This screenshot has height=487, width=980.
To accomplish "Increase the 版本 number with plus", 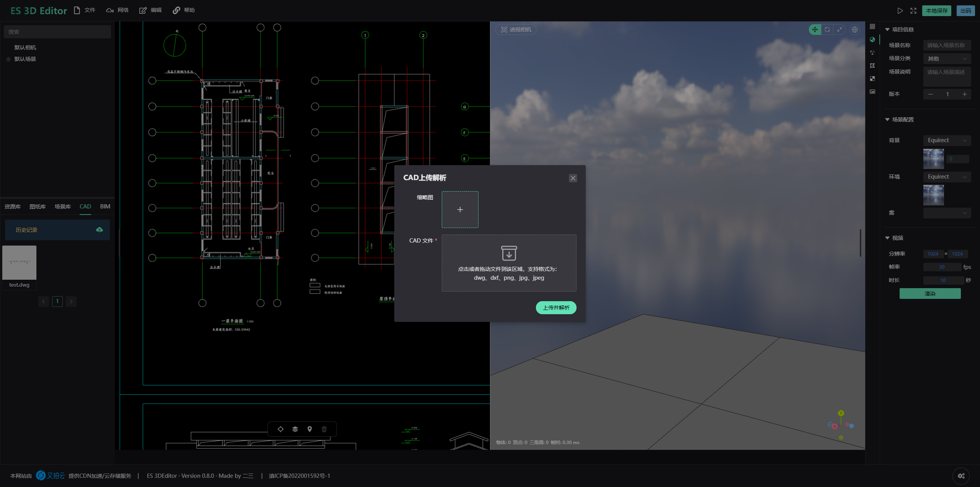I will 965,94.
